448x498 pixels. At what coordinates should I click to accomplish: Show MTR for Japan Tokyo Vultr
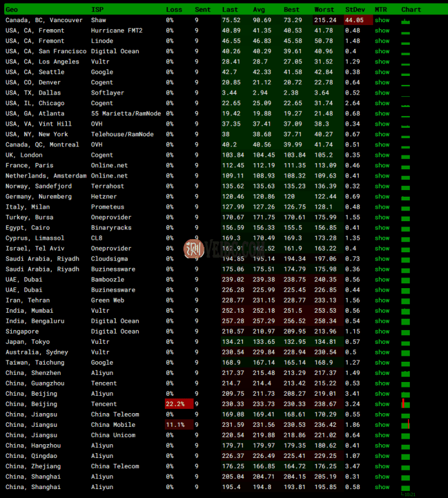382,342
